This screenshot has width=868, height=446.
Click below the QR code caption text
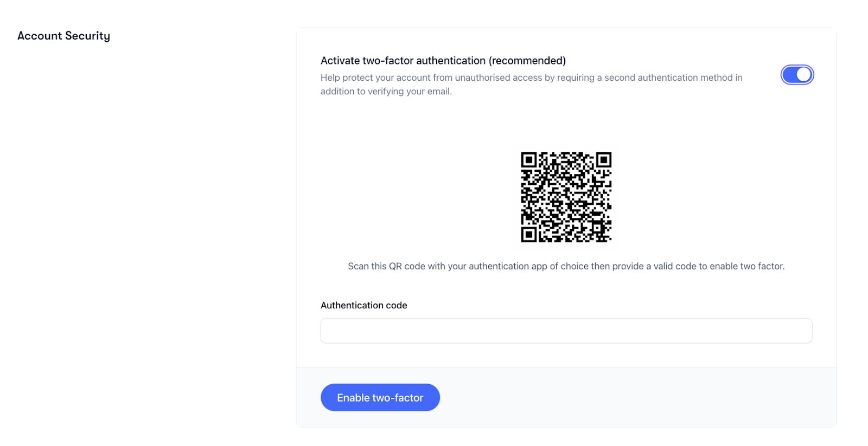click(x=566, y=285)
